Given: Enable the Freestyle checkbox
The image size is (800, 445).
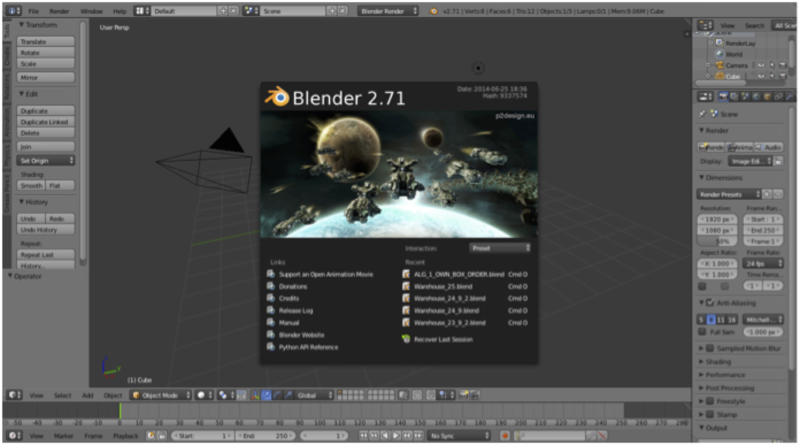Looking at the screenshot, I should coord(710,400).
